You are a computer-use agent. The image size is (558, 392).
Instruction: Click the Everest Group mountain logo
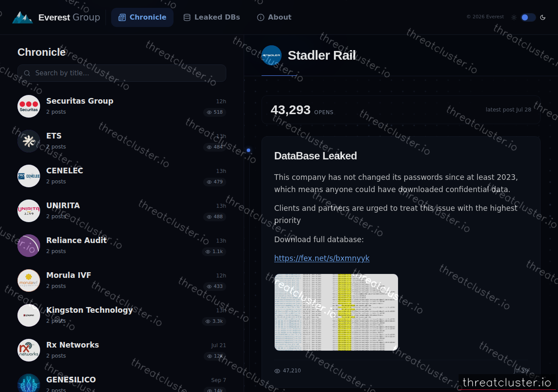[x=22, y=17]
